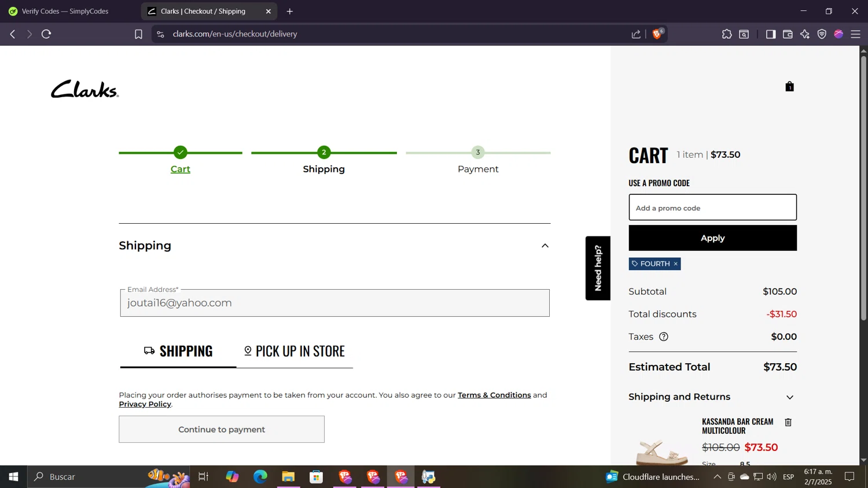The width and height of the screenshot is (868, 488).
Task: Open the Privacy Policy link
Action: pos(145,404)
